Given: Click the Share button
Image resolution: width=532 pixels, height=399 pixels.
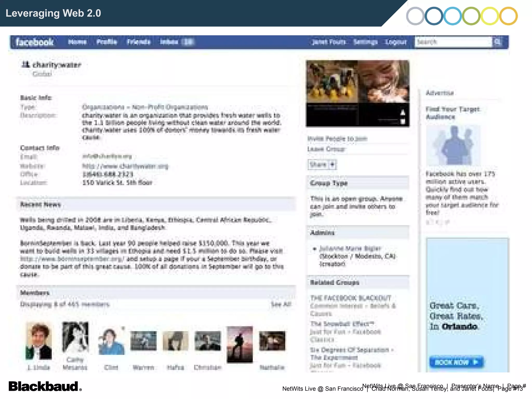Looking at the screenshot, I should point(322,164).
